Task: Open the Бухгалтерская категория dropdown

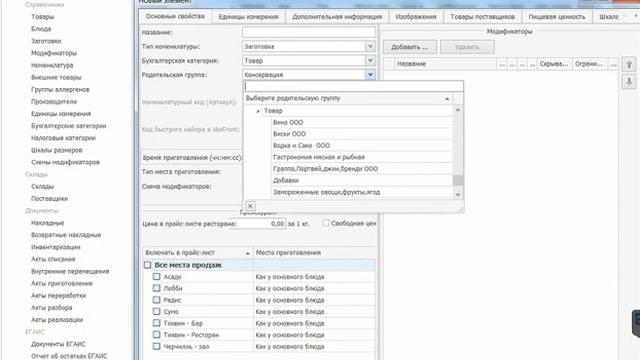Action: point(370,60)
